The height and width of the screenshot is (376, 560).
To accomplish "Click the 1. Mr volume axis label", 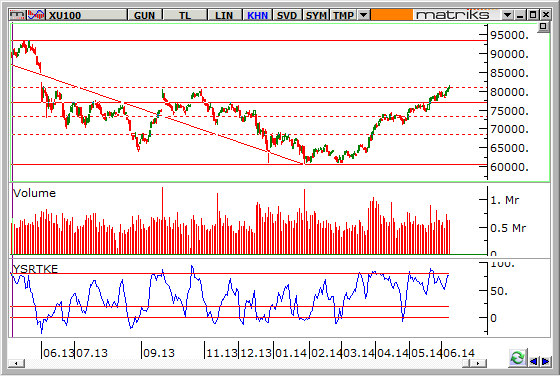I will click(x=504, y=200).
